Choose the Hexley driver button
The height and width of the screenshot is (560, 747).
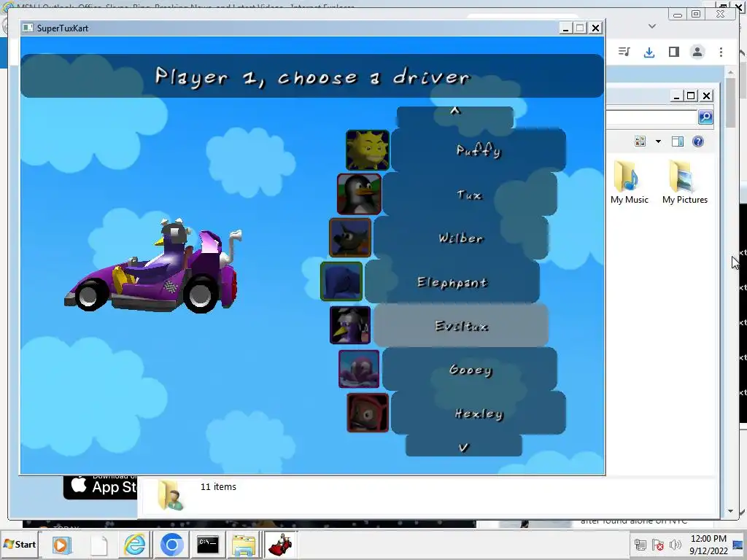coord(479,413)
